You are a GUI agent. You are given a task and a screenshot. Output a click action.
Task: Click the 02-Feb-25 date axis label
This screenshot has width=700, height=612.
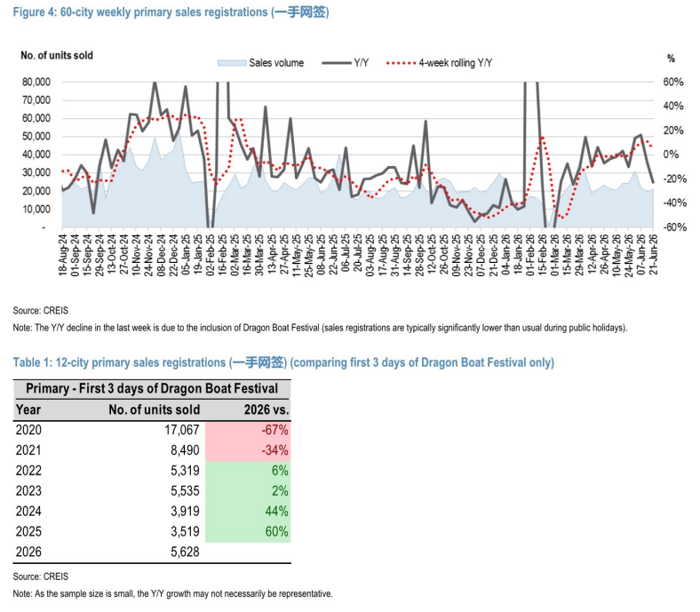(211, 255)
